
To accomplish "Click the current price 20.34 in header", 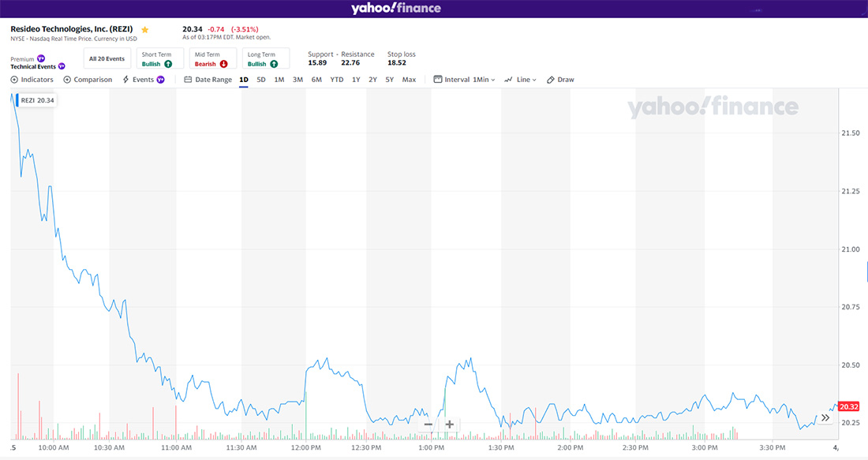I will coord(193,28).
